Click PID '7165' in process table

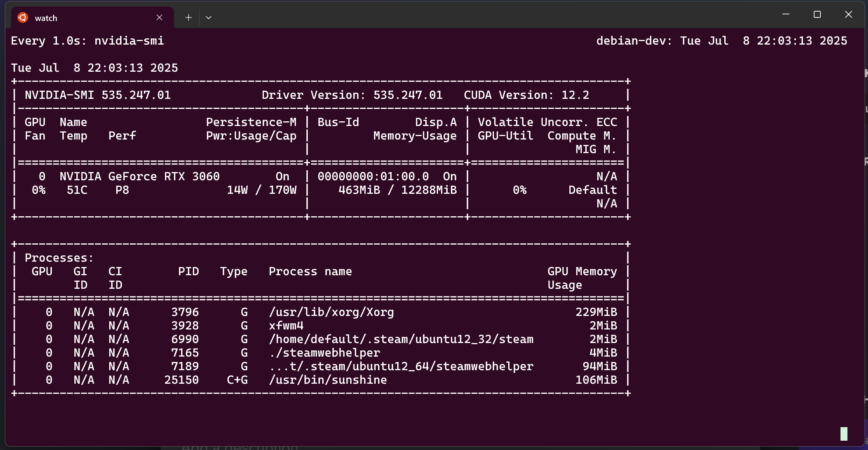point(185,353)
